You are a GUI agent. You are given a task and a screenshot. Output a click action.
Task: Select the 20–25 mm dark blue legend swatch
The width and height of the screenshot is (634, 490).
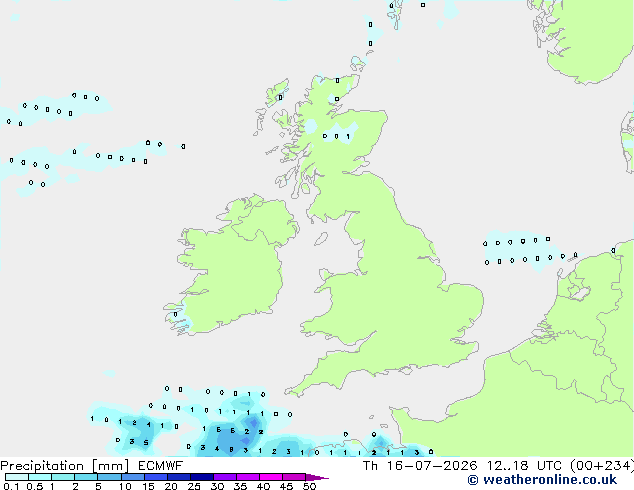[179, 477]
